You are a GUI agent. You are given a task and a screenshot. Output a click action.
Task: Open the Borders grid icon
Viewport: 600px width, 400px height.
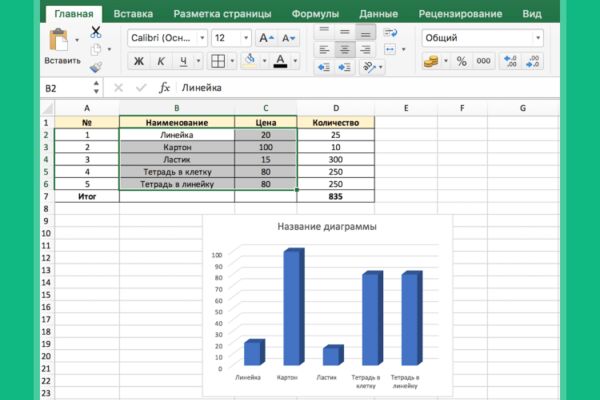pyautogui.click(x=218, y=60)
